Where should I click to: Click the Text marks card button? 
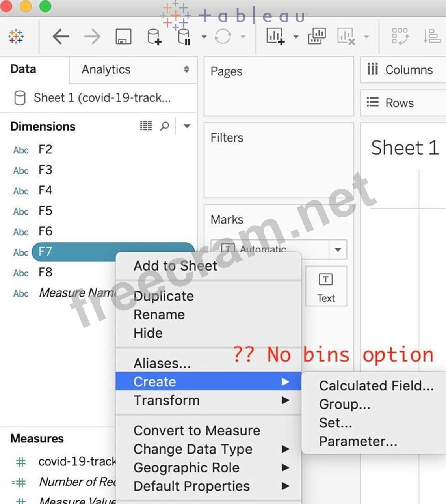(x=326, y=287)
